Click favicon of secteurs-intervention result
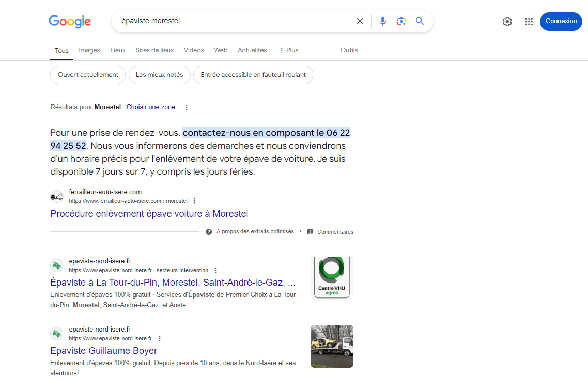The image size is (588, 392). point(57,265)
